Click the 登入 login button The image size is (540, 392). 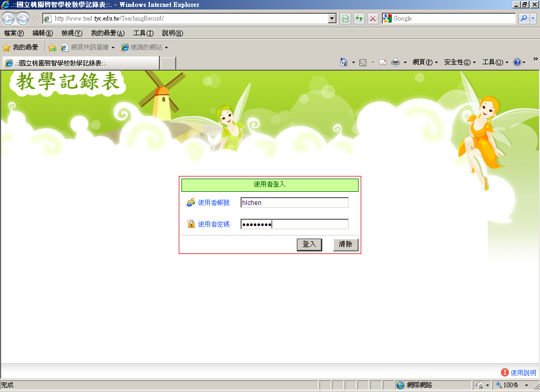[309, 244]
